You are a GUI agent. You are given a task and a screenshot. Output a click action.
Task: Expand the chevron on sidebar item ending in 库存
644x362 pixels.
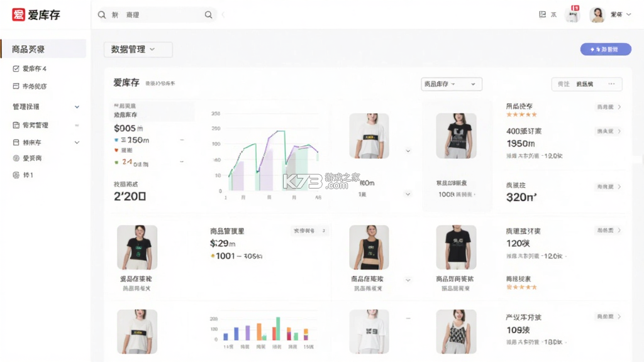tap(77, 143)
